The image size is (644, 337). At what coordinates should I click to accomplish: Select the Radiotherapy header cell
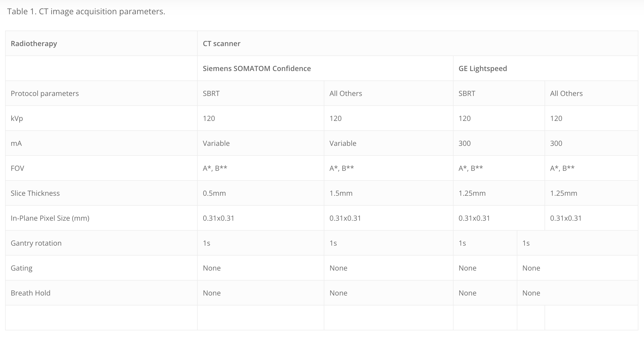click(x=101, y=44)
